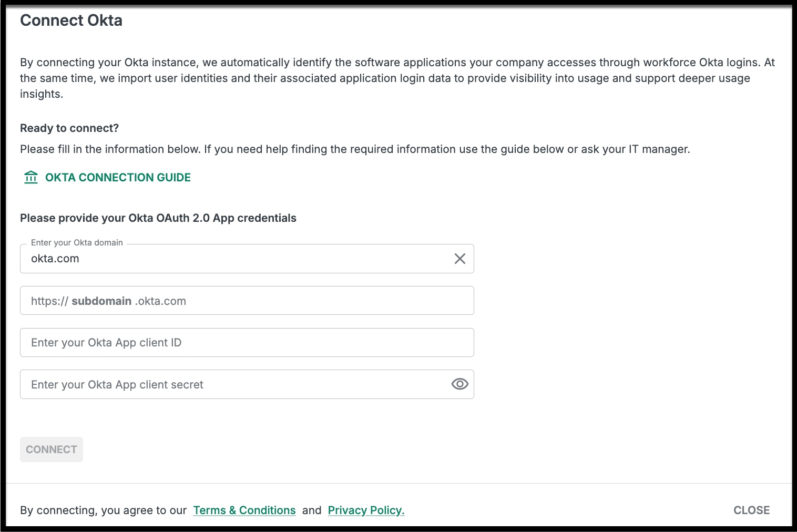Click the Okta domain field containing okta.com
This screenshot has height=532, width=797.
pos(237,259)
